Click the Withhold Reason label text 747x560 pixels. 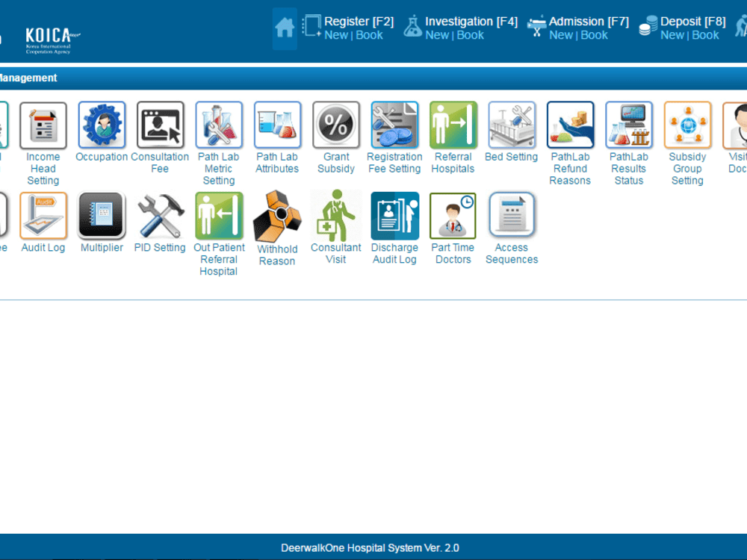pos(277,255)
